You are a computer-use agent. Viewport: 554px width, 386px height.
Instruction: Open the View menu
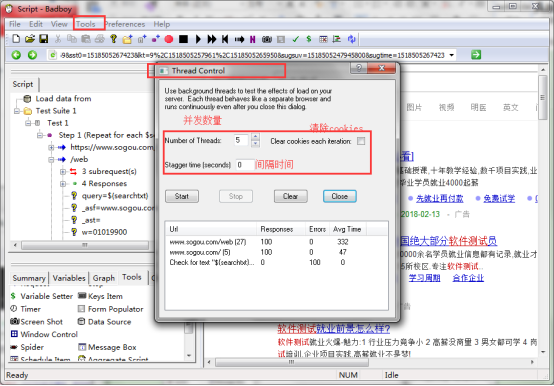click(59, 24)
